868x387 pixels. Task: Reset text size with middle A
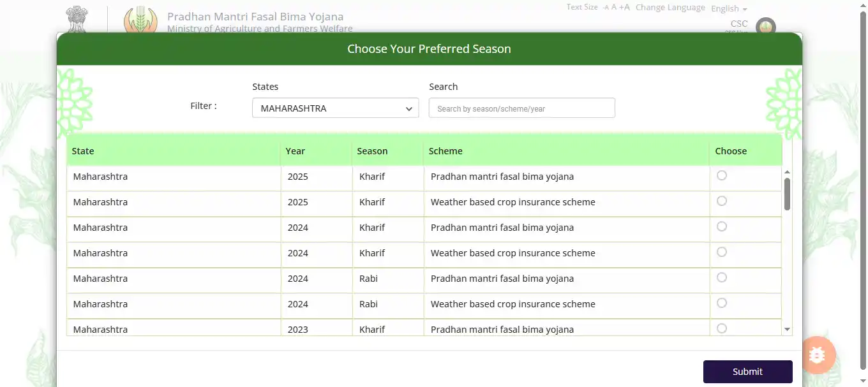[614, 8]
